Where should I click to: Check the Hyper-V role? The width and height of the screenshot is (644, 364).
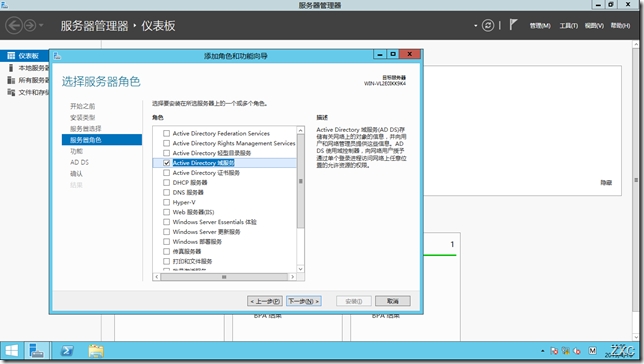tap(166, 202)
